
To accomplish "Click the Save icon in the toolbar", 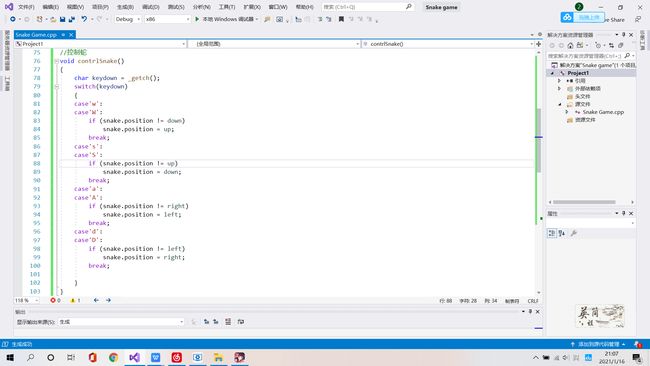I will click(63, 19).
